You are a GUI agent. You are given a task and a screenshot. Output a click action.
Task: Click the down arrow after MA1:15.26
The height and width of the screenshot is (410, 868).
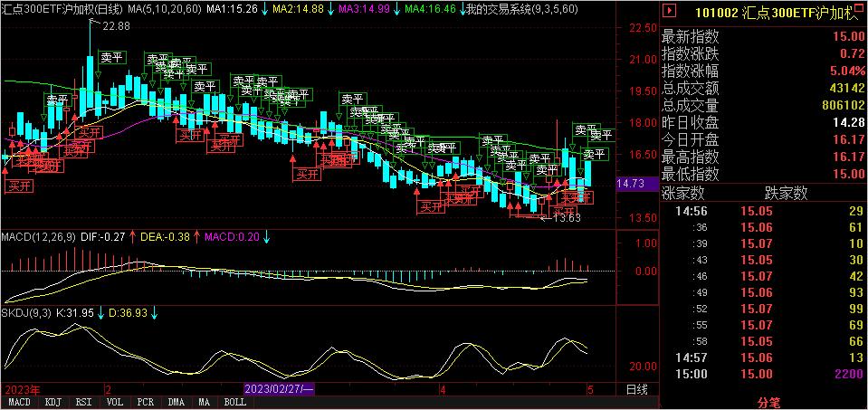click(x=266, y=9)
